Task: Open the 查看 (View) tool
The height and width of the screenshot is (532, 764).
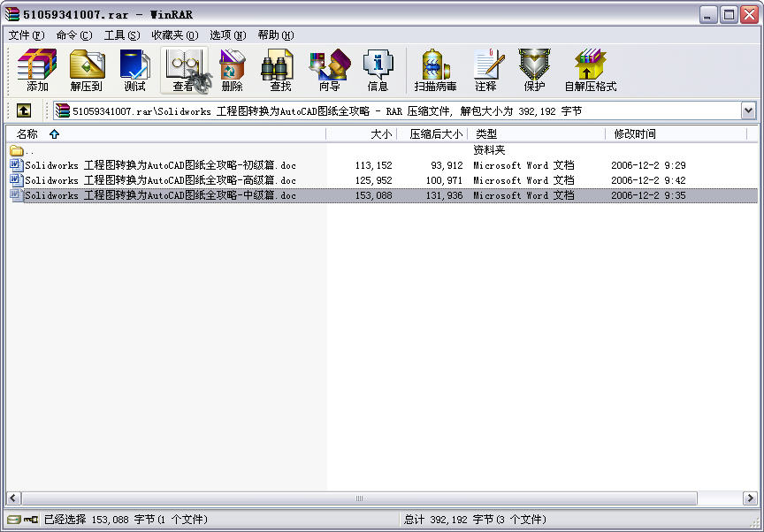Action: 185,71
